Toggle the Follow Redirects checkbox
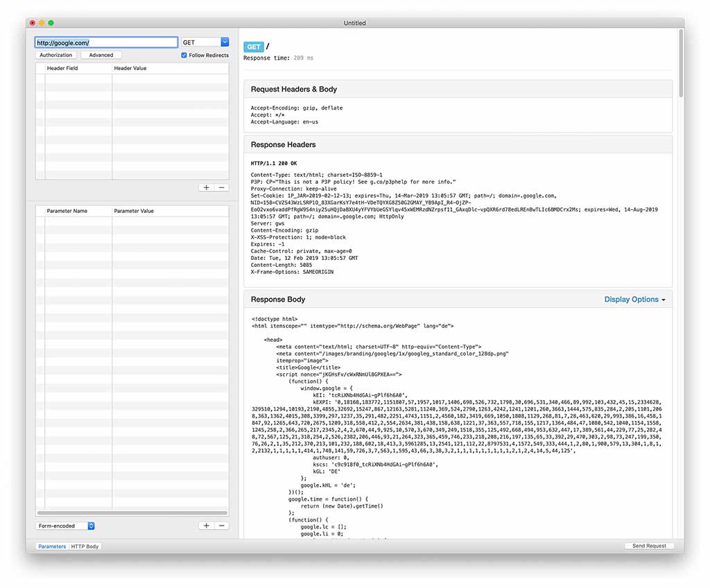The width and height of the screenshot is (710, 588). [184, 55]
